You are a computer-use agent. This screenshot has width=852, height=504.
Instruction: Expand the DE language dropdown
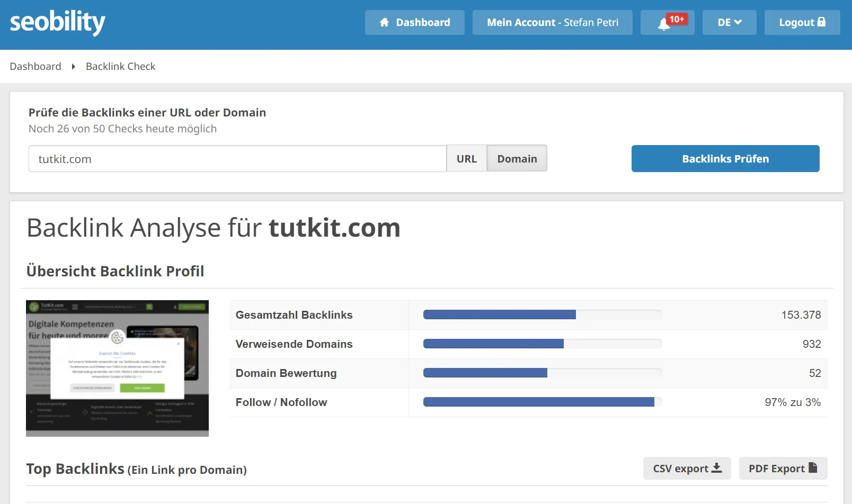click(x=730, y=22)
